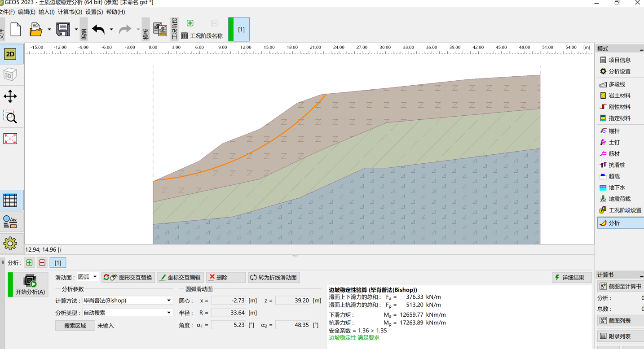
Task: Remove the construction stage with the minus icon
Action: (214, 23)
